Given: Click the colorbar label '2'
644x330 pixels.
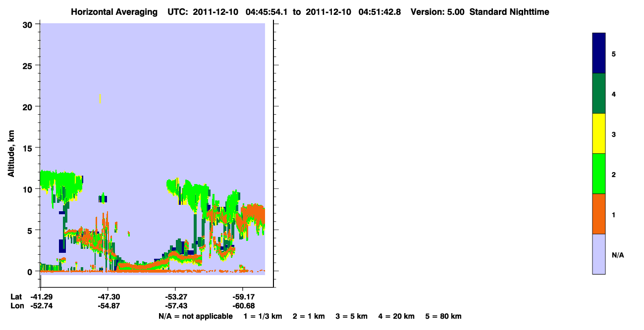Looking at the screenshot, I should (x=614, y=174).
